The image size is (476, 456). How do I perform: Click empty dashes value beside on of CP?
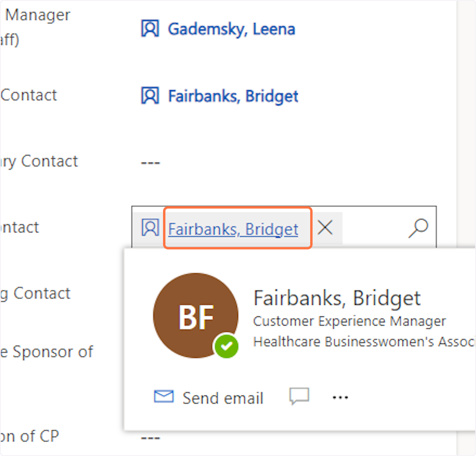coord(150,438)
